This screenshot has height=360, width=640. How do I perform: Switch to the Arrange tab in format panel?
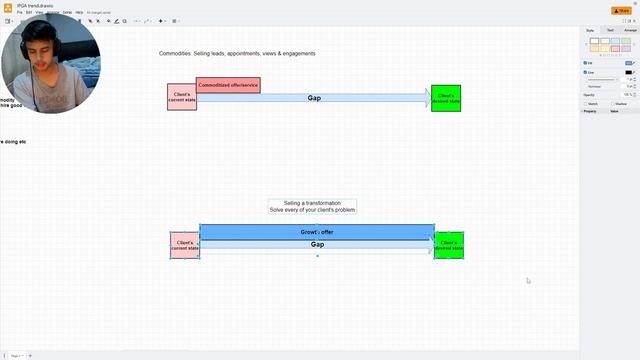(x=630, y=30)
